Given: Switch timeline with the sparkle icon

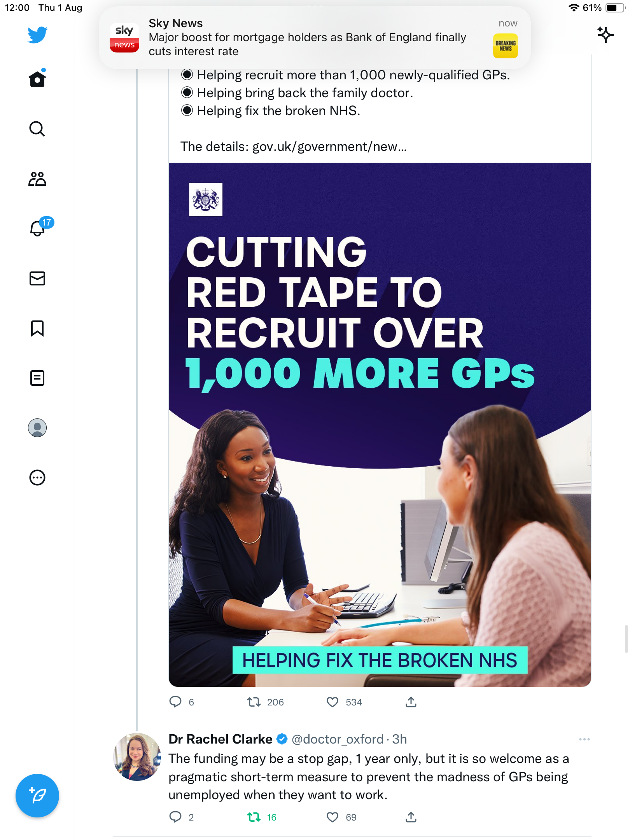Looking at the screenshot, I should [x=605, y=35].
